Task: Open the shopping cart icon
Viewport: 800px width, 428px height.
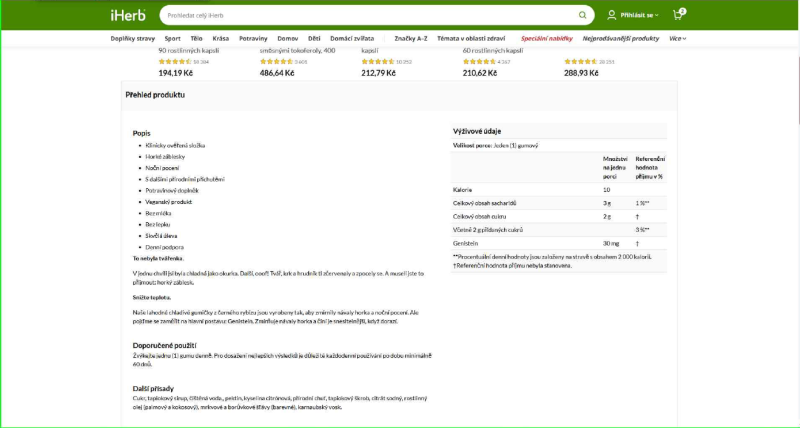Action: click(678, 16)
